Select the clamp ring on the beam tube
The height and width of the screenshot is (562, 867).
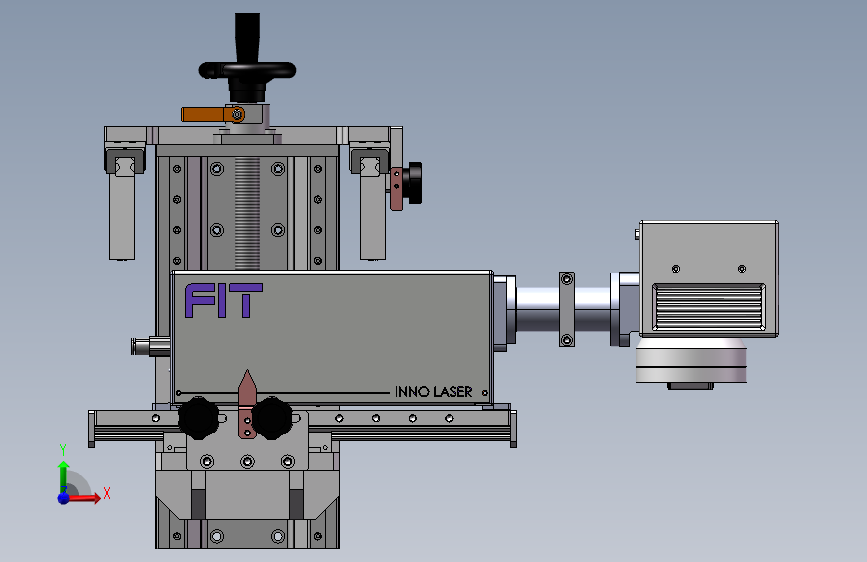click(x=567, y=309)
